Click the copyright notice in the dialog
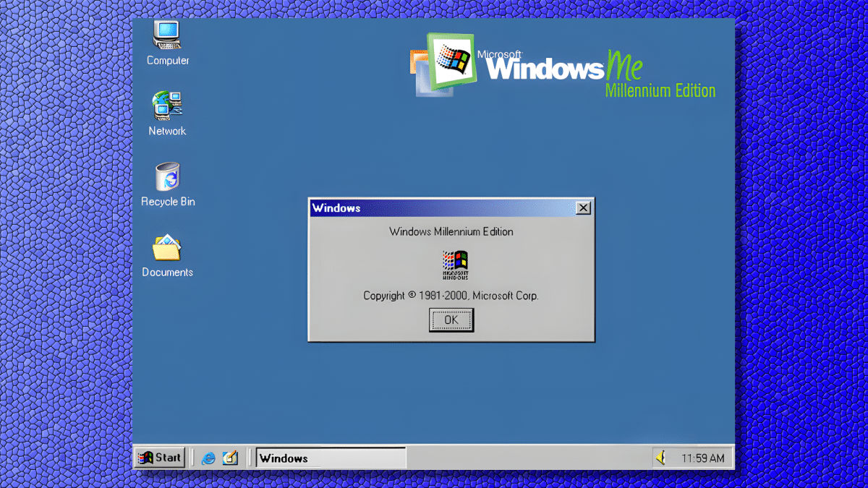 [451, 296]
